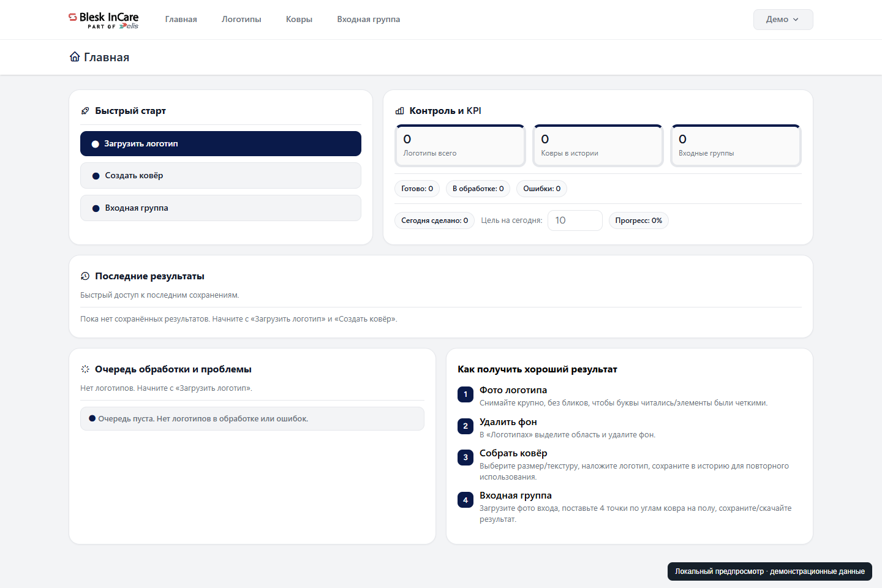Click the Фото логотипа step title
This screenshot has width=882, height=588.
513,390
